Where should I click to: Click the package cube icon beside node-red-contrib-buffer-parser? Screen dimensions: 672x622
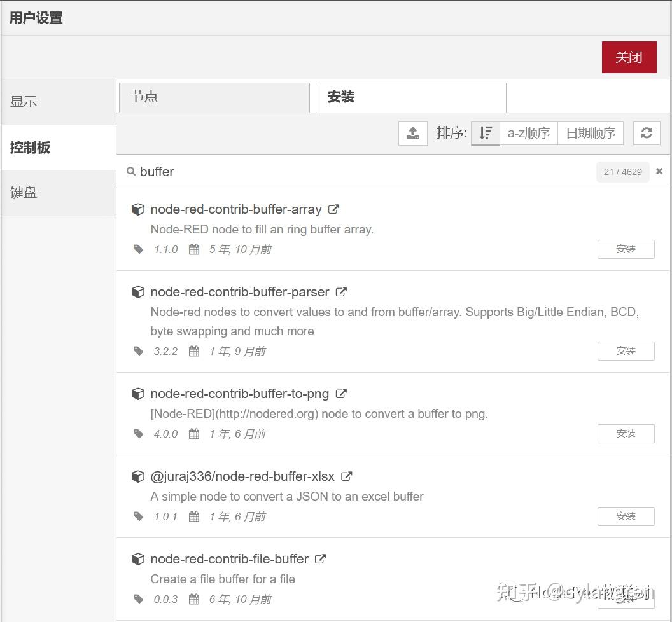tap(138, 291)
